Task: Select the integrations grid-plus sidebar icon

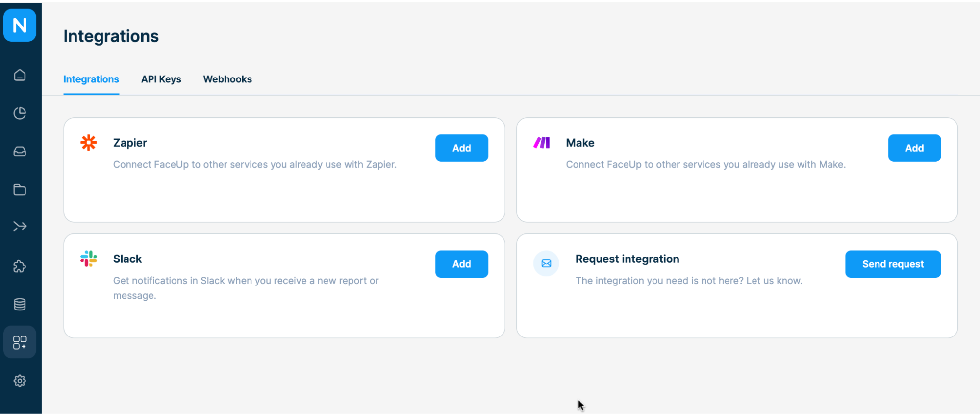Action: (x=20, y=342)
